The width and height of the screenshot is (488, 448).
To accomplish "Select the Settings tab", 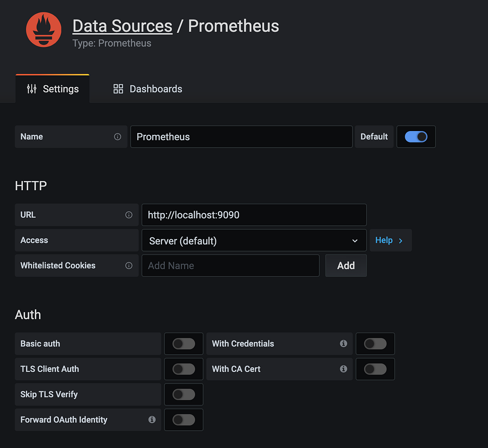I will pos(52,89).
